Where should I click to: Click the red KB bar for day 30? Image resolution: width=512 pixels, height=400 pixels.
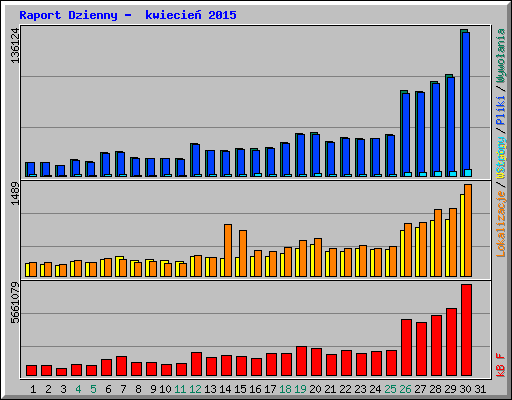(466, 330)
